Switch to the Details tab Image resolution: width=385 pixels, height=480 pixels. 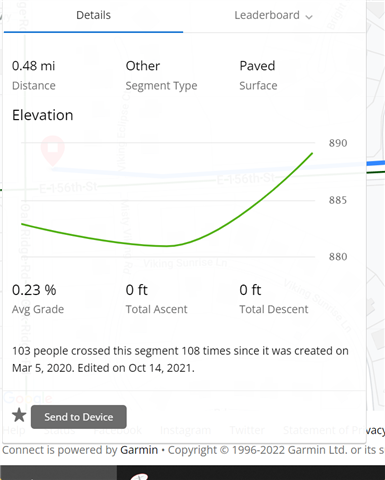[93, 15]
